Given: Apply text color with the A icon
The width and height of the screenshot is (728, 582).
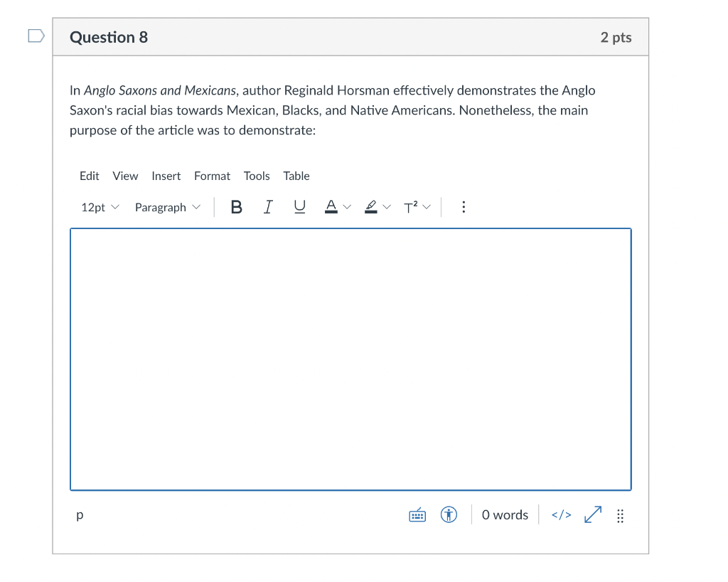Looking at the screenshot, I should click(x=331, y=207).
